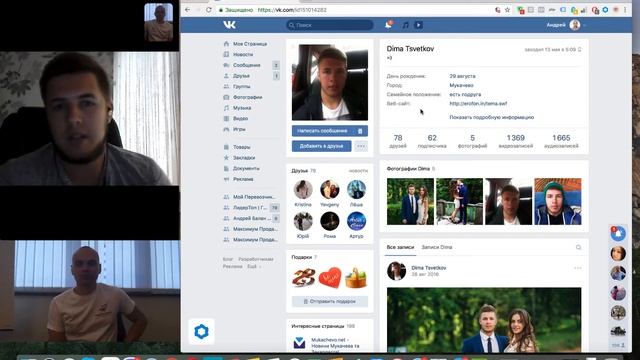Click the search magnifier on the wall tabs

coord(578,247)
